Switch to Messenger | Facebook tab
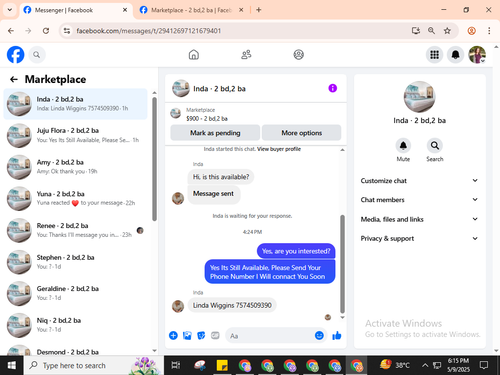 pyautogui.click(x=76, y=10)
